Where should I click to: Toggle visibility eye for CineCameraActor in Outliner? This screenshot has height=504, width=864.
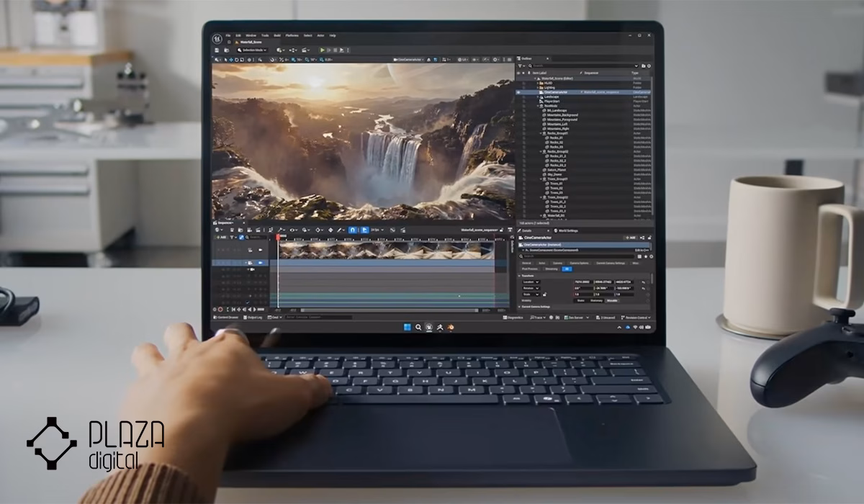pyautogui.click(x=519, y=92)
